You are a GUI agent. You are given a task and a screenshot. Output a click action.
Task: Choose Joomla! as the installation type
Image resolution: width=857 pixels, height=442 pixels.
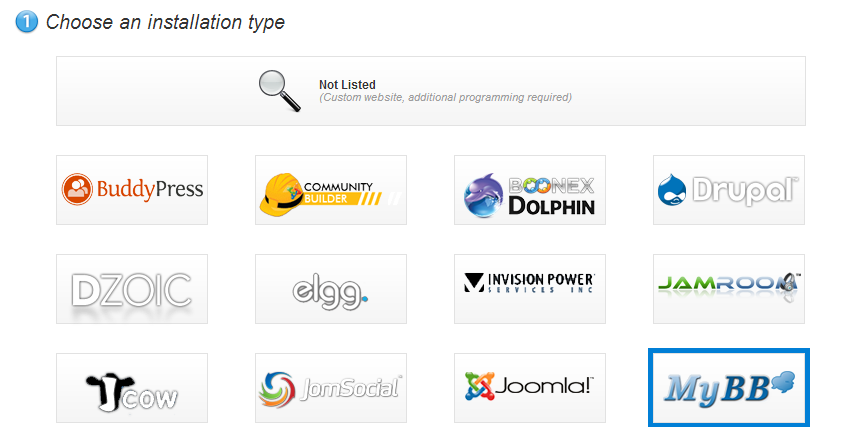coord(530,388)
